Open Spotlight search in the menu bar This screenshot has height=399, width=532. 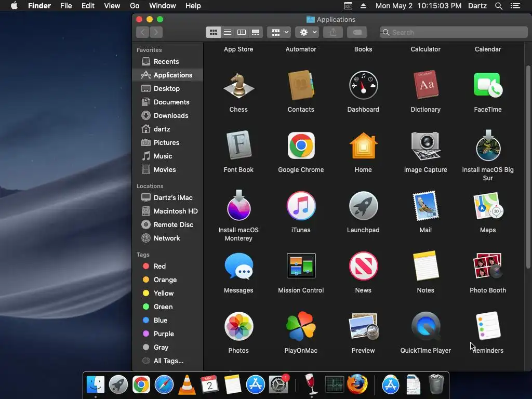(x=498, y=6)
